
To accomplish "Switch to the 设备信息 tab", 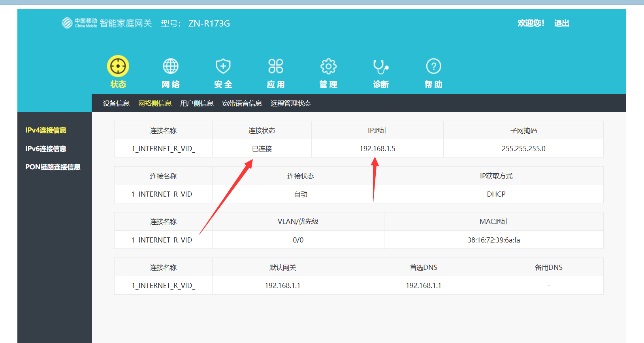I will coord(116,103).
